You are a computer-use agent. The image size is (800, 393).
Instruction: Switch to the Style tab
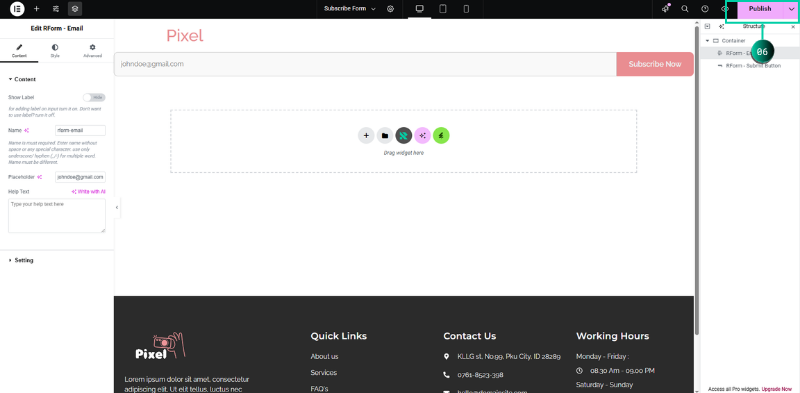[55, 51]
